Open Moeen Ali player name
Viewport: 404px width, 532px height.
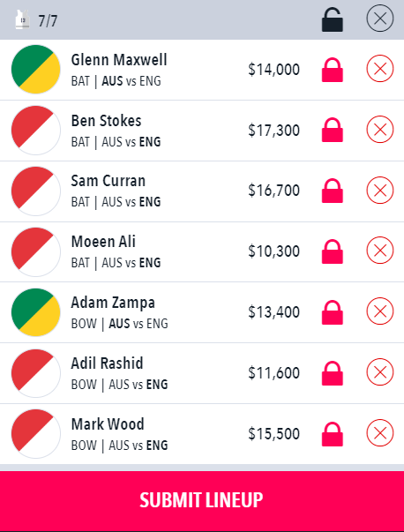coord(103,242)
